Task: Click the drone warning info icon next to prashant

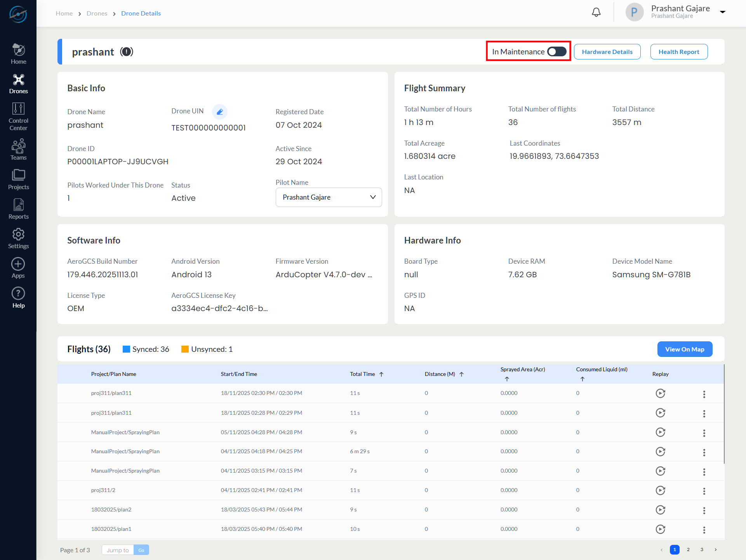Action: pos(127,52)
